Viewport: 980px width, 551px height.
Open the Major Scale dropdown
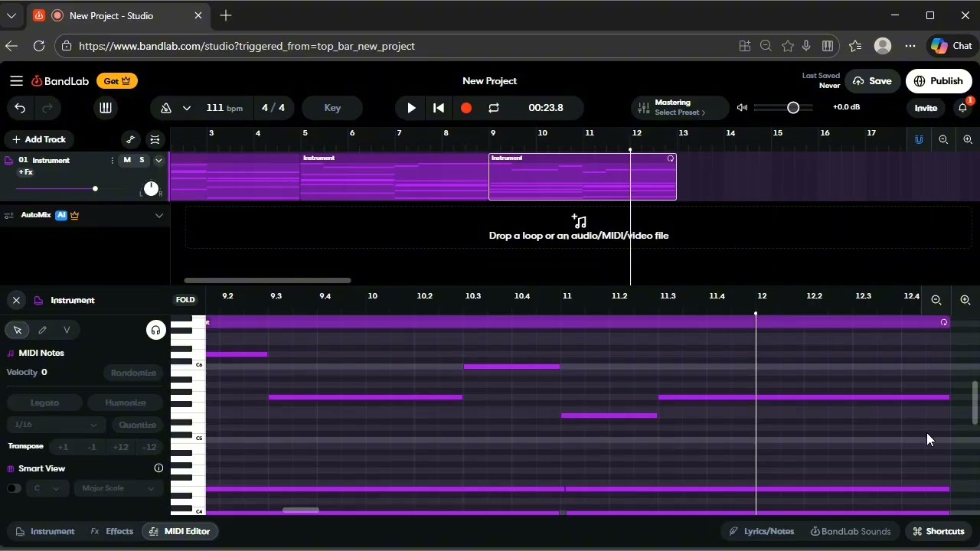tap(118, 488)
